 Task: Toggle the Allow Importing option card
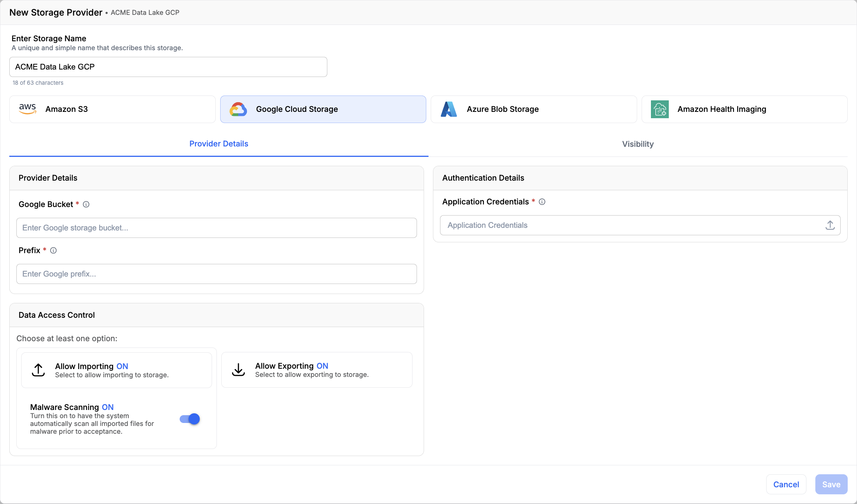pos(116,370)
